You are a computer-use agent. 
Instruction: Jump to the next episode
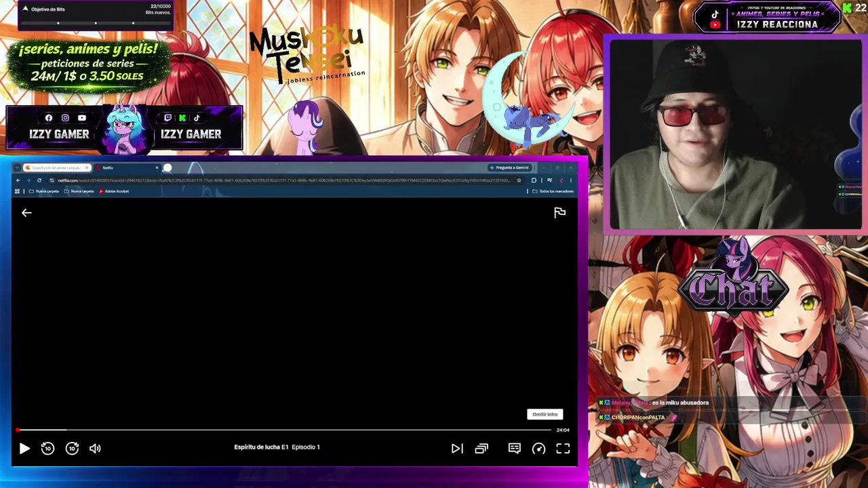[457, 448]
